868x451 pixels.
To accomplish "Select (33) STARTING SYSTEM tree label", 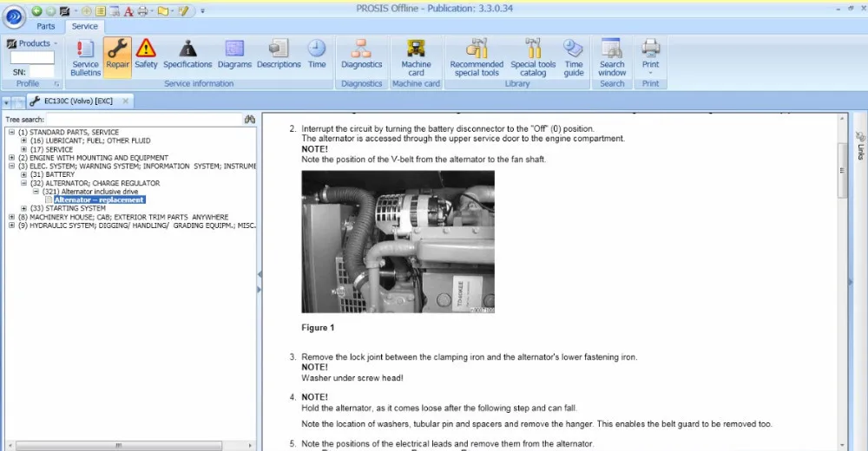I will 68,208.
